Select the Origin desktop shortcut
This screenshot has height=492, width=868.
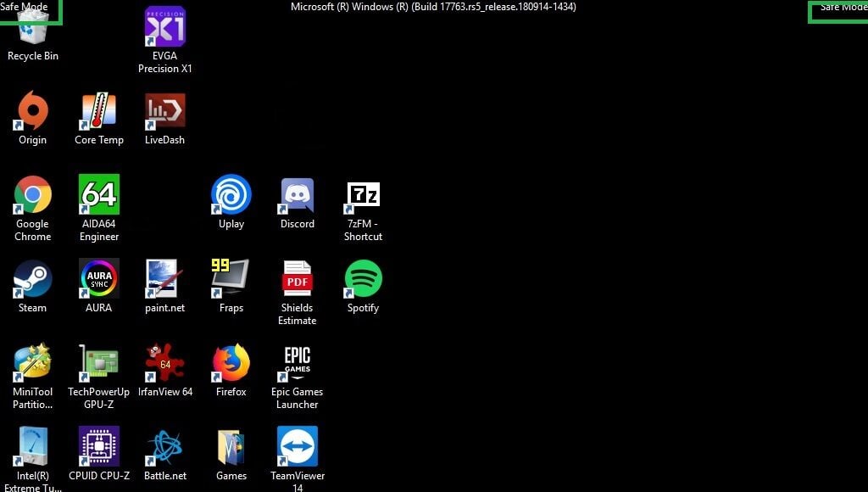33,110
